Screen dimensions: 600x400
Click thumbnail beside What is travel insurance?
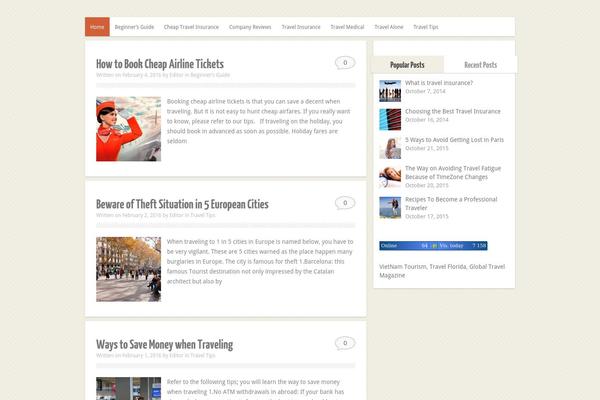390,91
